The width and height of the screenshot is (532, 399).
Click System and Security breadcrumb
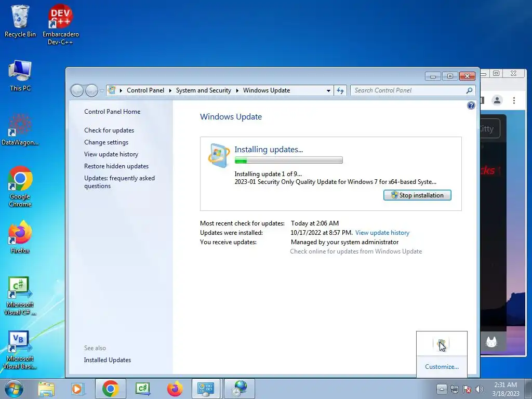pyautogui.click(x=203, y=90)
